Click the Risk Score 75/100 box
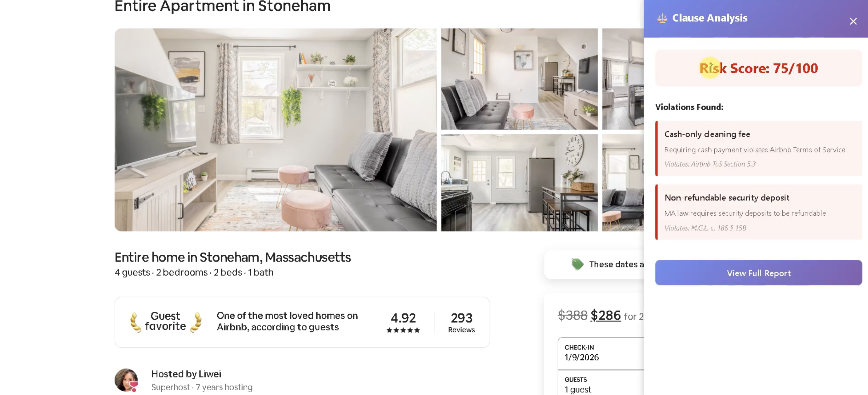Image resolution: width=868 pixels, height=395 pixels. click(x=758, y=68)
